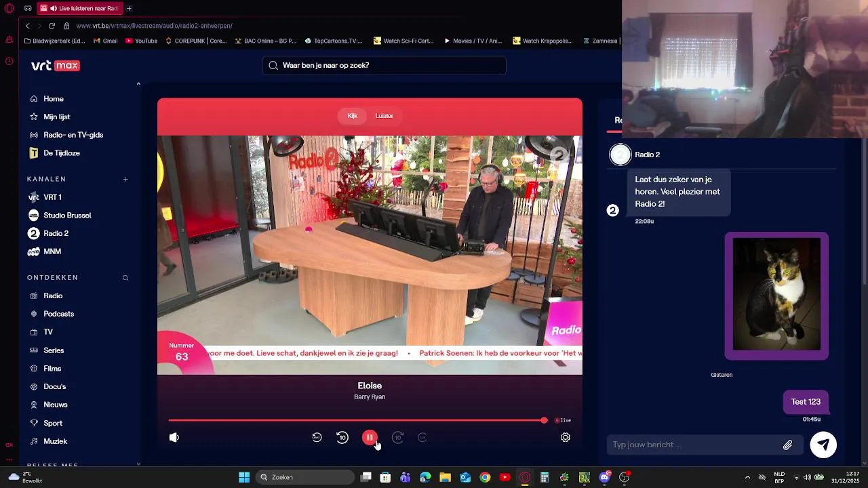Open COREPUNK bookmark
The height and width of the screenshot is (488, 868).
click(196, 41)
